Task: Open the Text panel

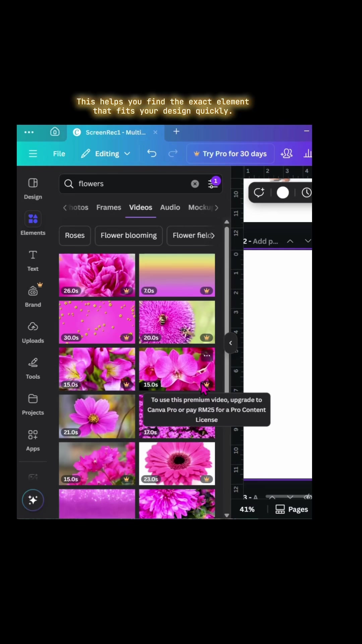Action: click(x=33, y=261)
